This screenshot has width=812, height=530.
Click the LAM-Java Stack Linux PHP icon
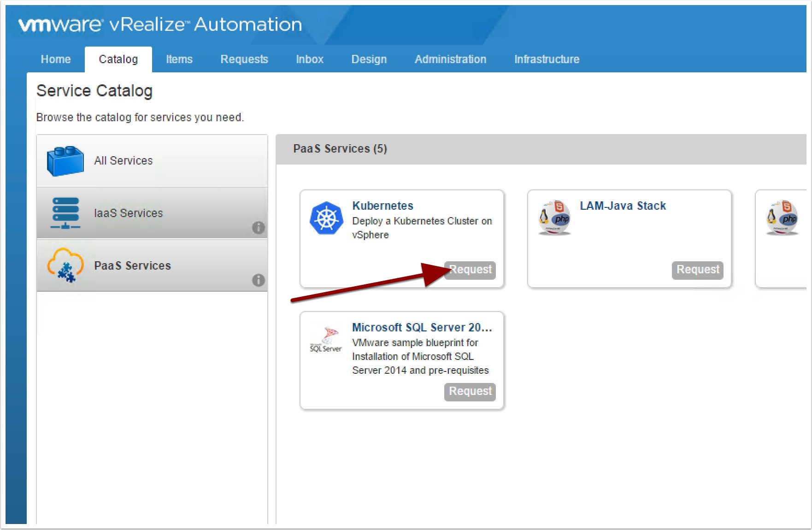click(x=554, y=218)
